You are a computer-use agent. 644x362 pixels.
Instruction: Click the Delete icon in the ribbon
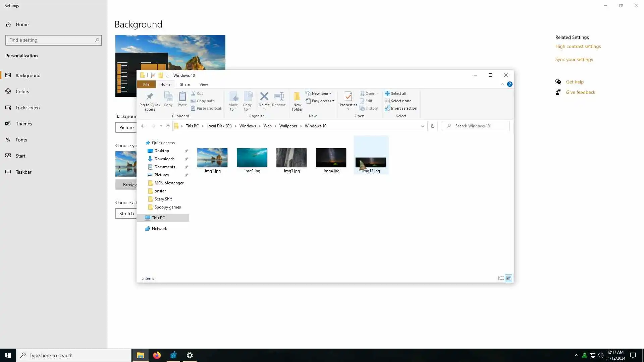pos(264,97)
